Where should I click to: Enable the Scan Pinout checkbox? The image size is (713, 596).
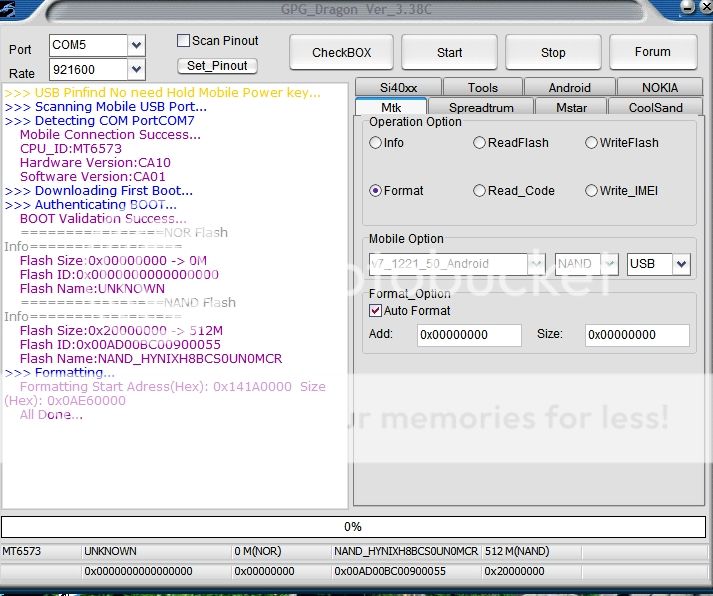[183, 41]
